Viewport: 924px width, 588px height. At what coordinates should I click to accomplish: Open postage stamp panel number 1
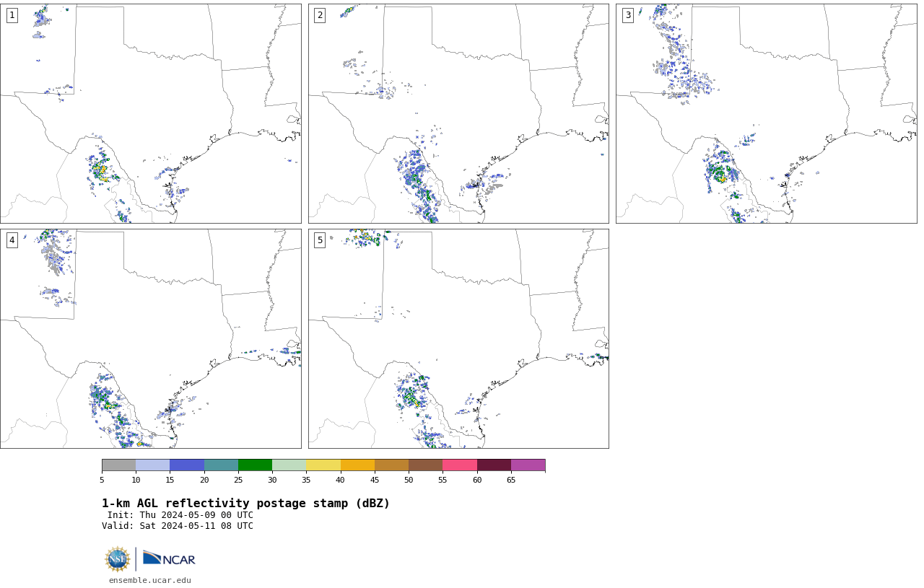[x=150, y=113]
